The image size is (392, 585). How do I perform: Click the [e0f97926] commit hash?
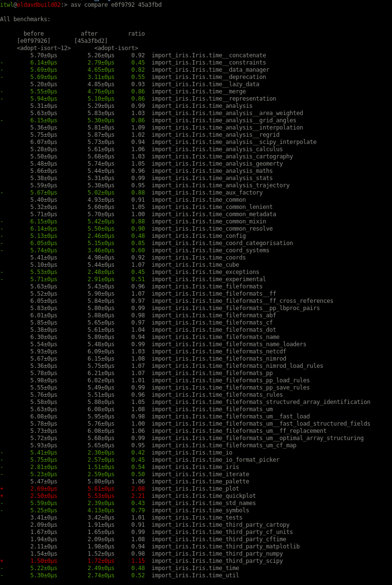point(34,41)
